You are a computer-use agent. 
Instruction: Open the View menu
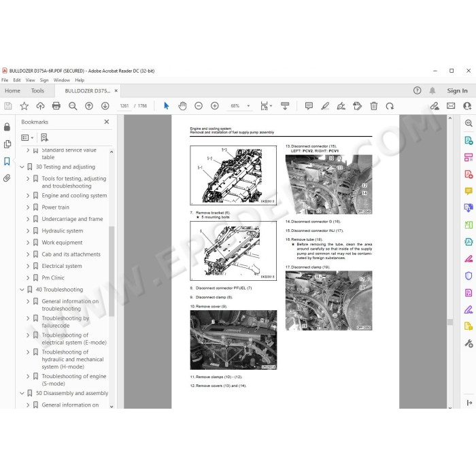click(30, 80)
